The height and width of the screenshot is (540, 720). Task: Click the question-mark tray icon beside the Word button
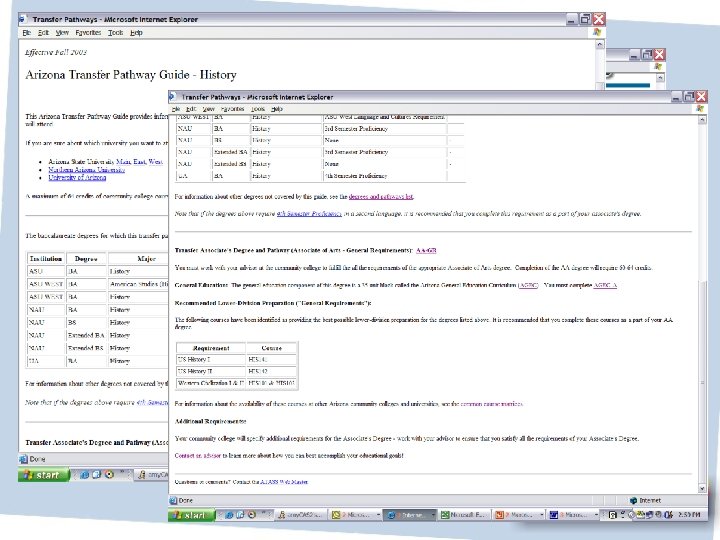point(612,515)
